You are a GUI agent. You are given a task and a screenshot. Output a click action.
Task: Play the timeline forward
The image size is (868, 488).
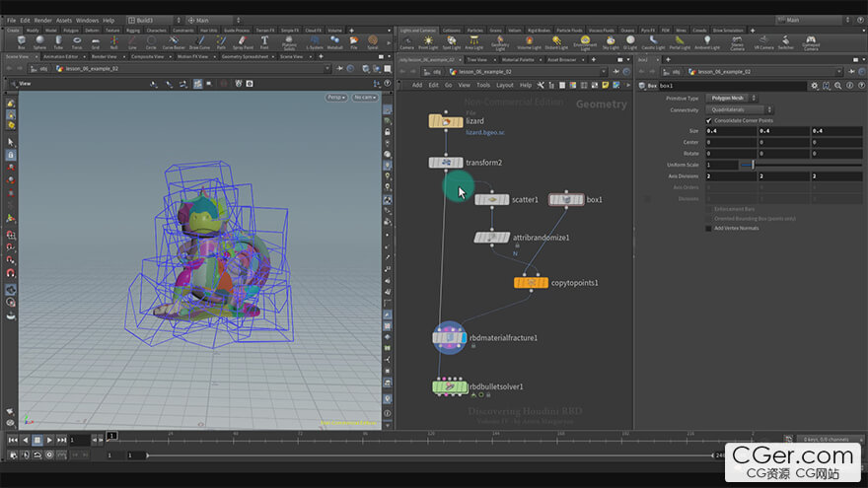pos(49,440)
